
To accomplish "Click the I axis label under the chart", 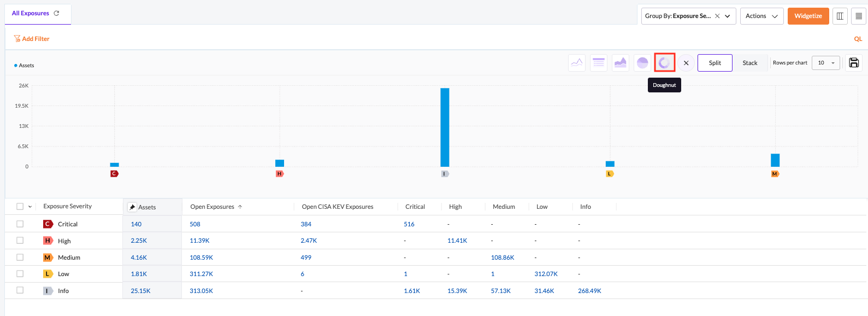I will [445, 174].
